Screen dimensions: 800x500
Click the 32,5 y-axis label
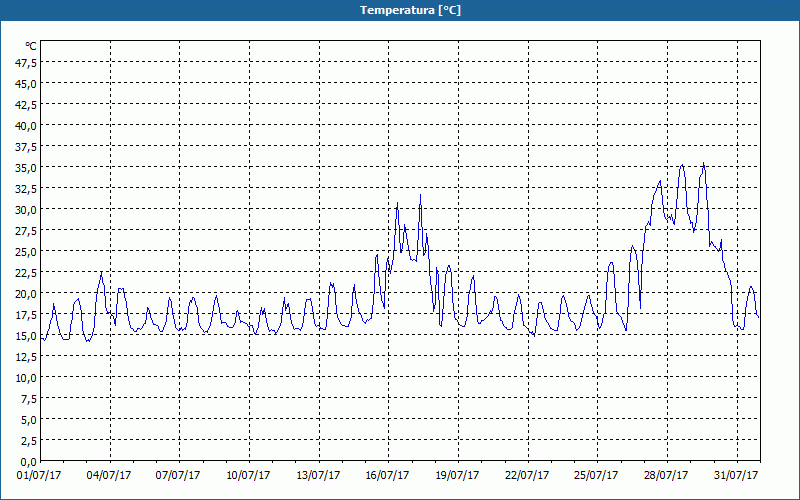pyautogui.click(x=27, y=189)
